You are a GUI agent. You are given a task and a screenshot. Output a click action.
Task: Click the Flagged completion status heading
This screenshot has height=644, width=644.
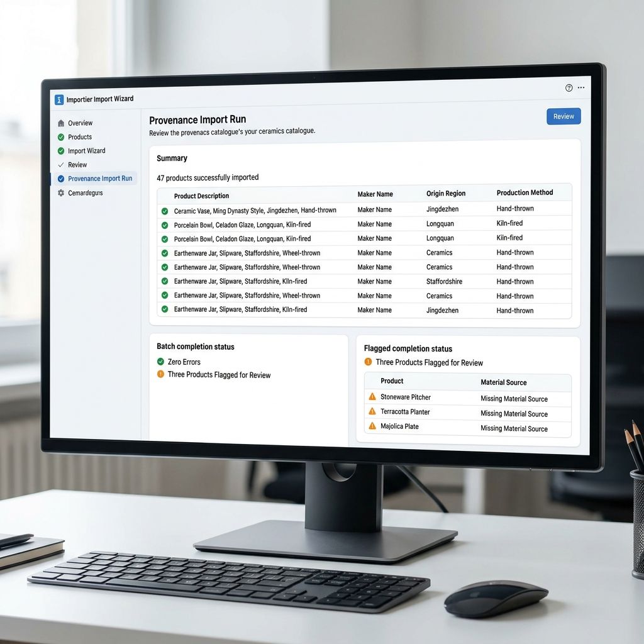408,348
